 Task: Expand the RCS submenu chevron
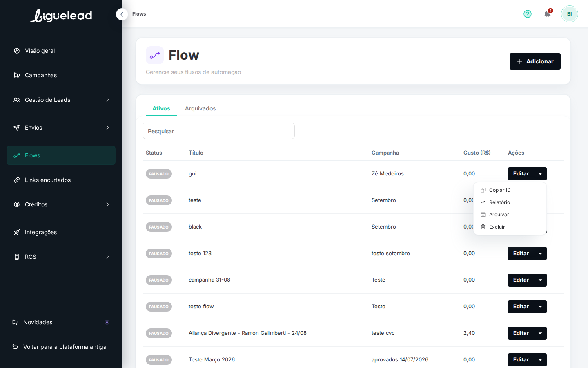(x=107, y=257)
